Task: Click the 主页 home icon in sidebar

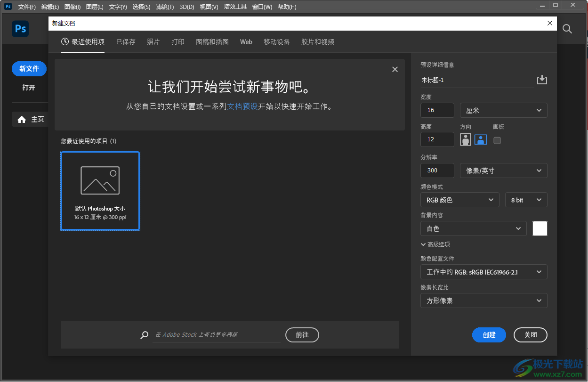Action: (x=22, y=119)
